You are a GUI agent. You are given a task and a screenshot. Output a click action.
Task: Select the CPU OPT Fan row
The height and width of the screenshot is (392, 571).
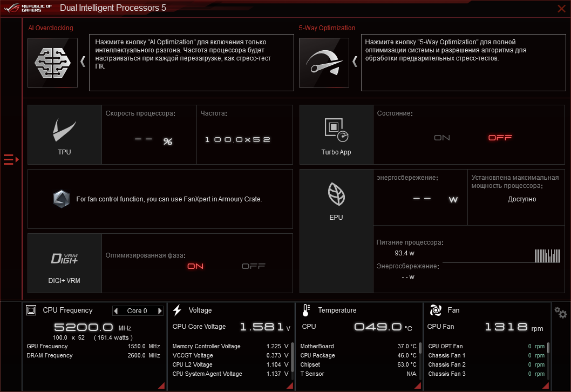486,347
